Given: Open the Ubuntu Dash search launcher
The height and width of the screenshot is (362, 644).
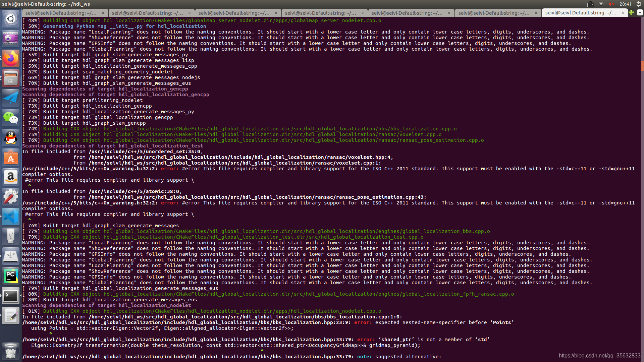Looking at the screenshot, I should click(x=11, y=19).
